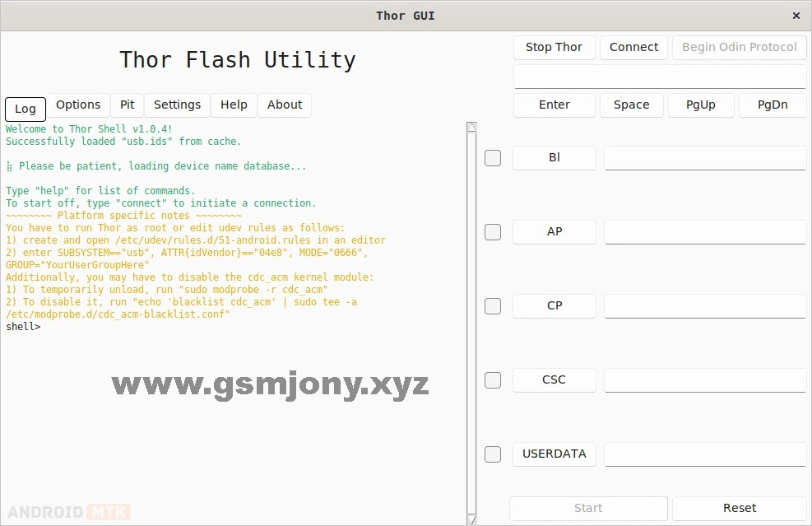Click the Connect button
Screen dimensions: 812x526
[x=633, y=47]
